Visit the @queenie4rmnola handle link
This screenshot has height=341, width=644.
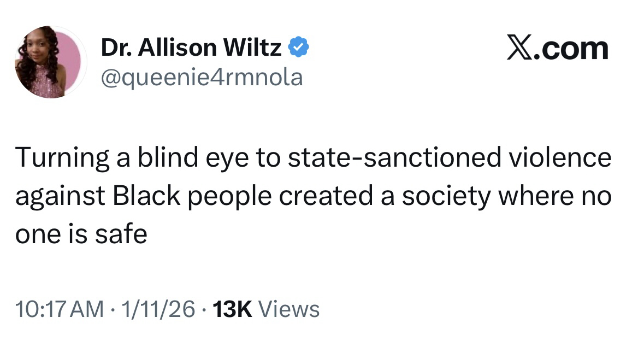pyautogui.click(x=201, y=78)
